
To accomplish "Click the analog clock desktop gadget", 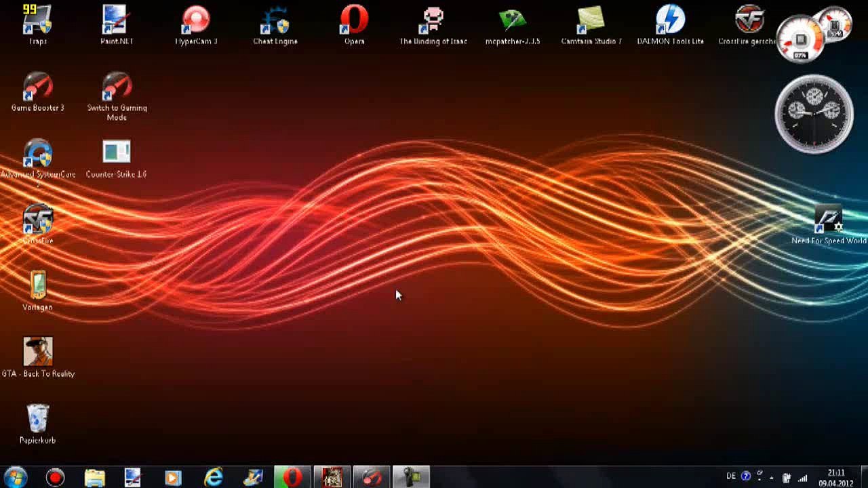I will point(814,114).
